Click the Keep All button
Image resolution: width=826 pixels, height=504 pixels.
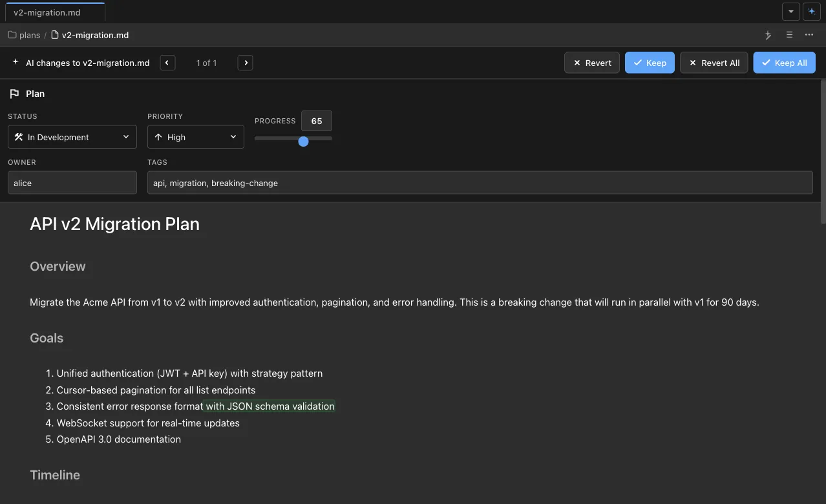coord(784,63)
